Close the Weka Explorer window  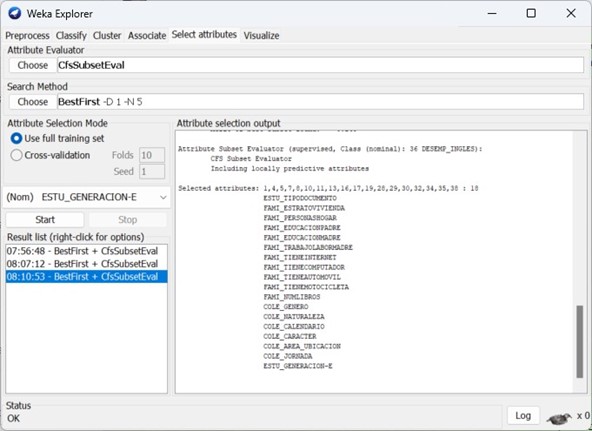(x=571, y=13)
